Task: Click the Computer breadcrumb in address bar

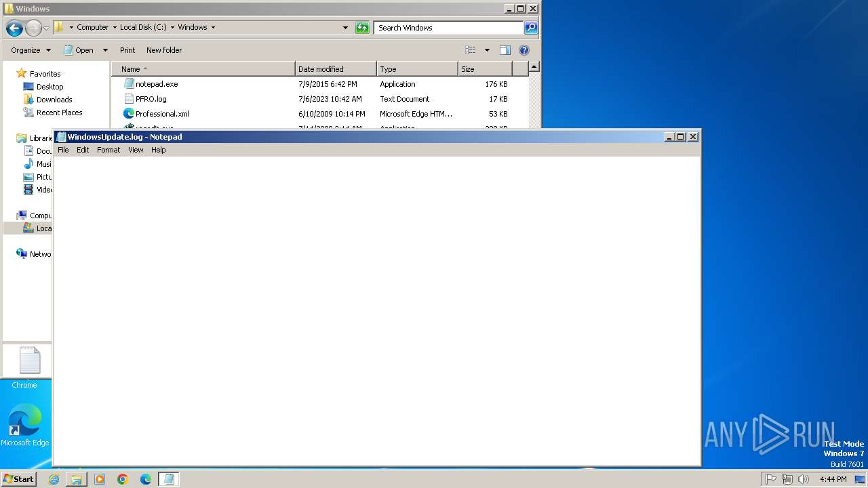Action: (x=92, y=27)
